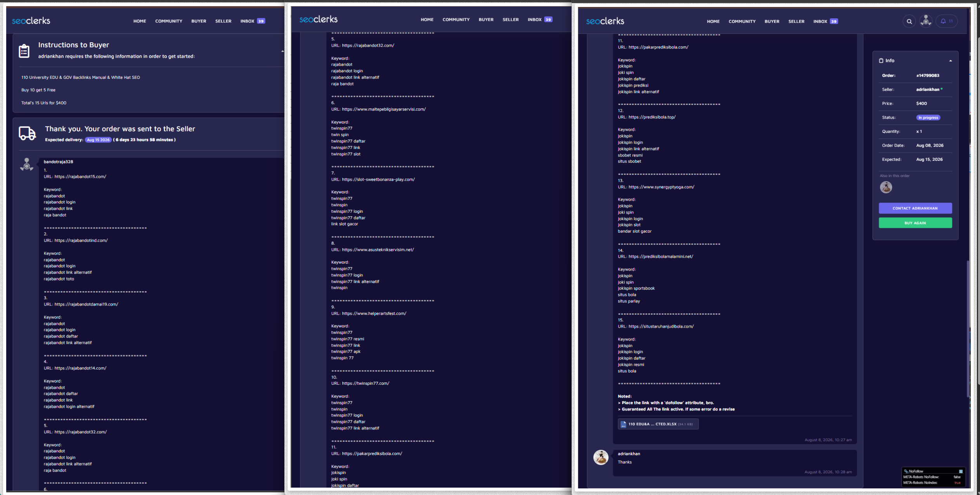Click the $400 price value
980x495 pixels.
tap(921, 104)
